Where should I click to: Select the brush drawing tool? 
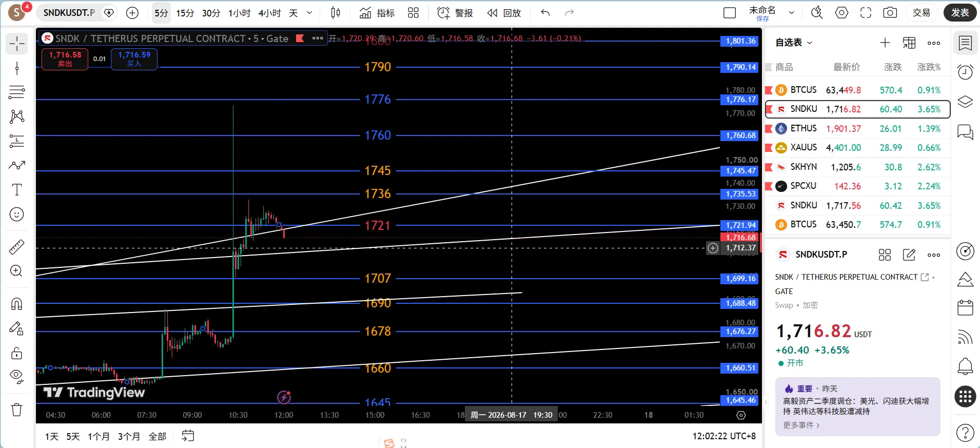pyautogui.click(x=17, y=165)
